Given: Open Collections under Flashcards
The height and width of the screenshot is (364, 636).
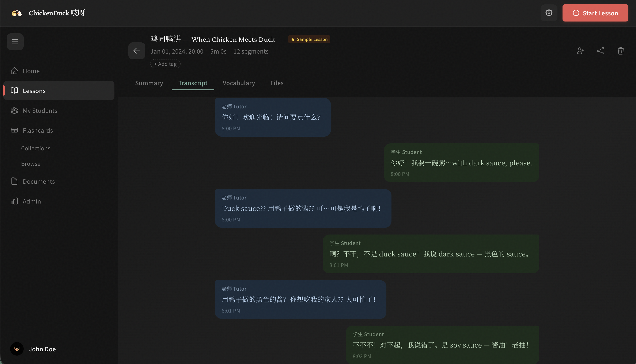Looking at the screenshot, I should pyautogui.click(x=35, y=148).
